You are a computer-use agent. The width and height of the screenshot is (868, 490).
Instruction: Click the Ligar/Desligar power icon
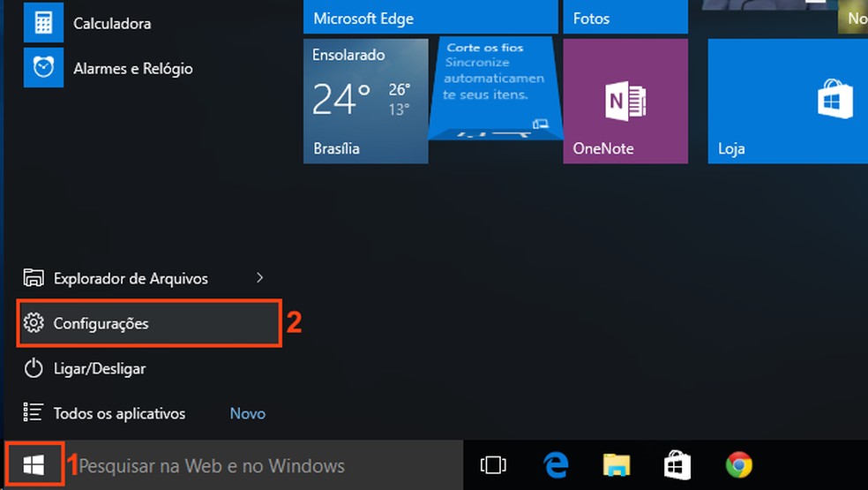tap(34, 368)
